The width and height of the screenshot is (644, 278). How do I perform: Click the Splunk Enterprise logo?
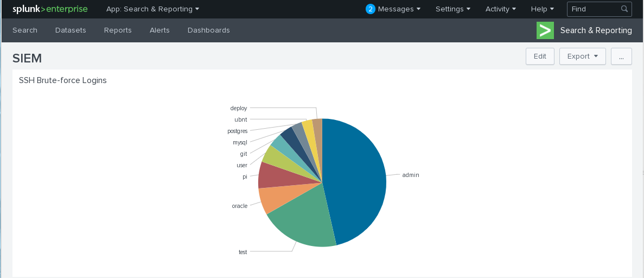click(x=50, y=9)
